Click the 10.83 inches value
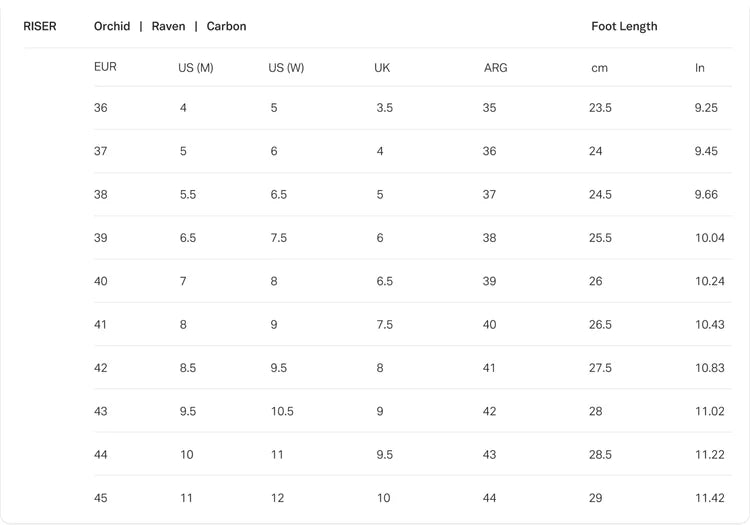This screenshot has width=750, height=525. coord(709,368)
